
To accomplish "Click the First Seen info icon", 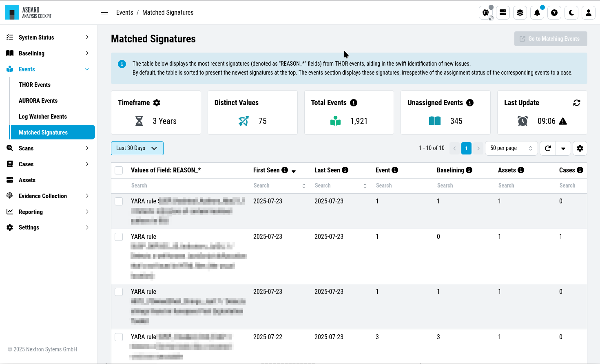I will (285, 170).
